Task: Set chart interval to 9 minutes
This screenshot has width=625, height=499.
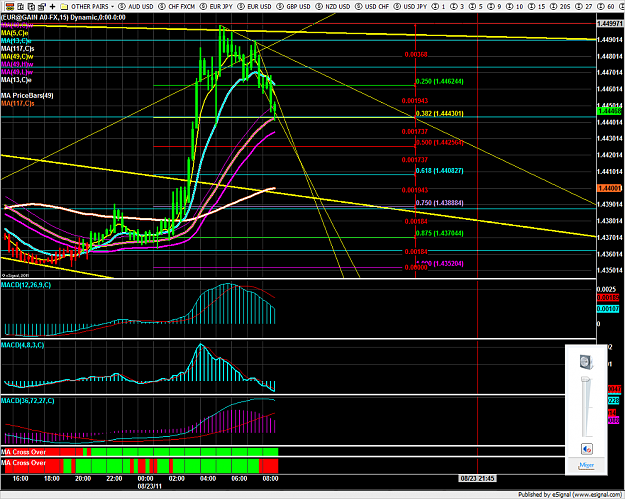Action: [495, 6]
